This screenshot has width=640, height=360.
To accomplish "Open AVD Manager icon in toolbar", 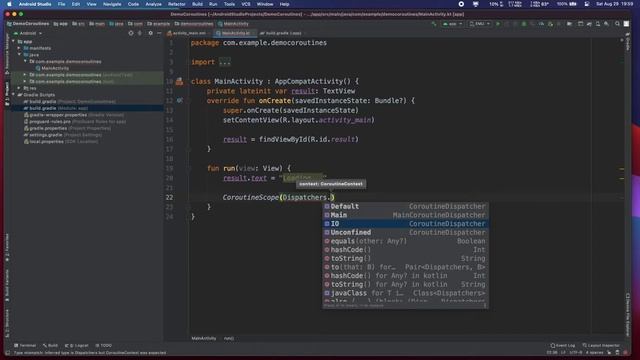I will tap(598, 24).
